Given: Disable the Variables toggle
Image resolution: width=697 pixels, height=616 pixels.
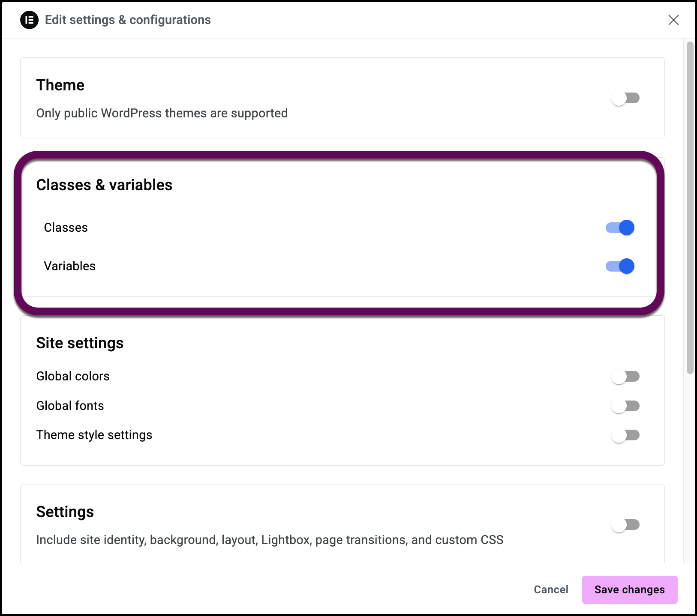Looking at the screenshot, I should coord(620,266).
